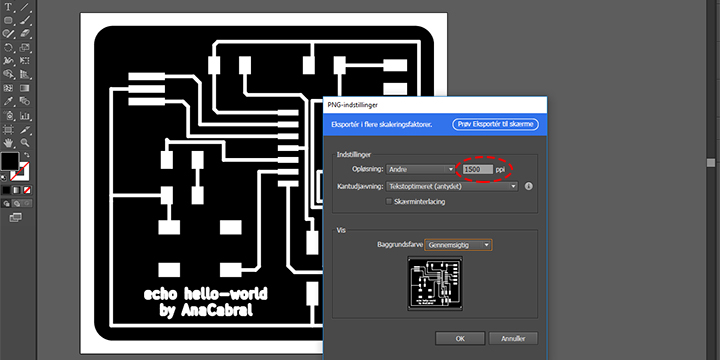Reset default fill and stroke
Viewport: 720px width, 360px height.
[4, 177]
